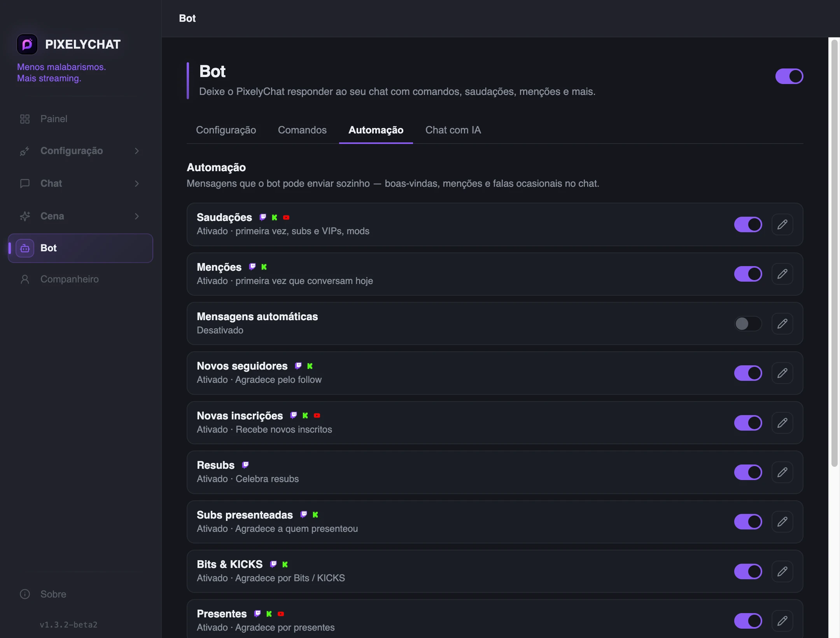Disable the Novas inscrições toggle
This screenshot has height=638, width=840.
pos(748,423)
